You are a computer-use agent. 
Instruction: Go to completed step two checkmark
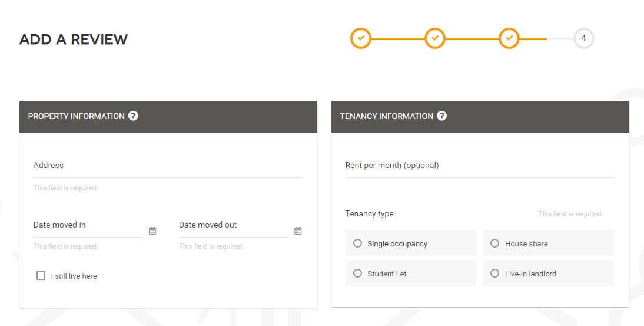tap(435, 38)
